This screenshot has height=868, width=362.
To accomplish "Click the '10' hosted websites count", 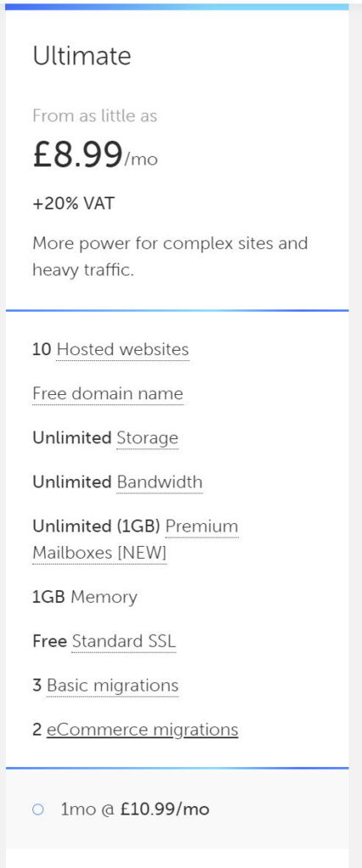I will click(42, 350).
